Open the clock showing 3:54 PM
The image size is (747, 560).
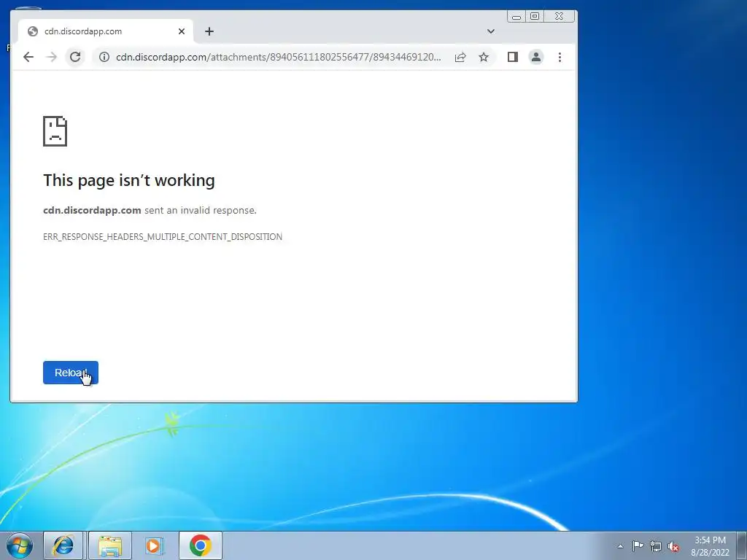[x=710, y=545]
